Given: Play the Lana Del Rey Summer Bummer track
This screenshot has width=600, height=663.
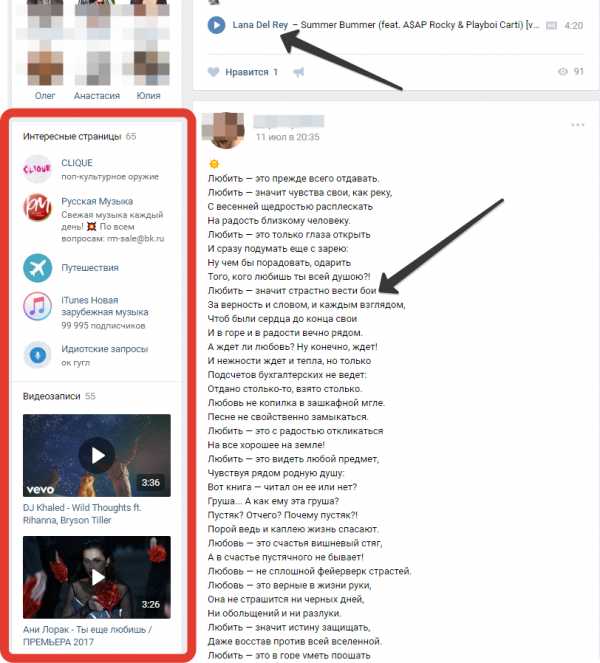Looking at the screenshot, I should (x=216, y=25).
